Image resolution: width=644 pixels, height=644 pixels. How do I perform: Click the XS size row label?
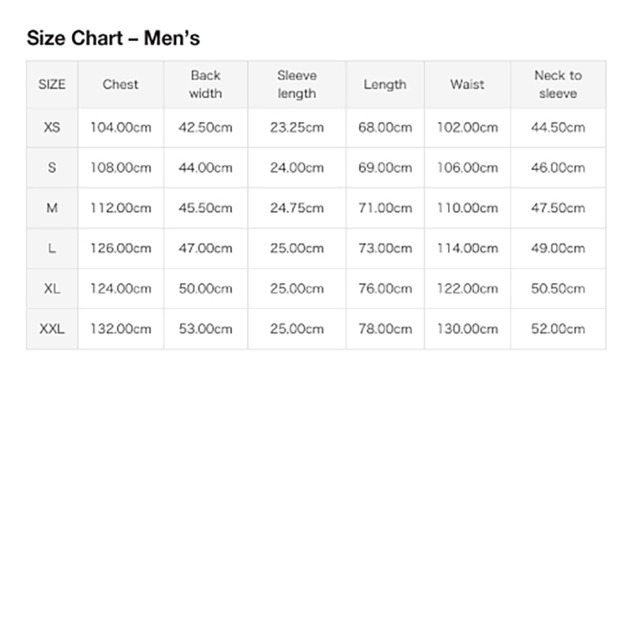click(52, 128)
